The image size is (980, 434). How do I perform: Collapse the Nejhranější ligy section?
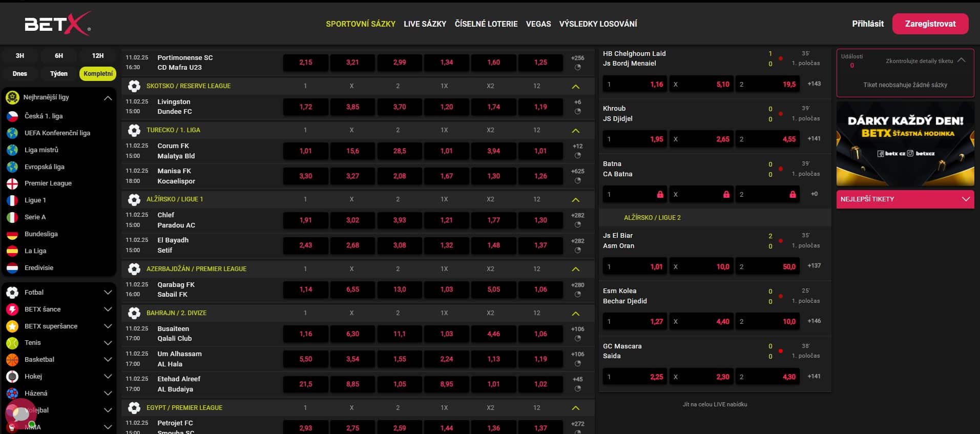(x=108, y=98)
